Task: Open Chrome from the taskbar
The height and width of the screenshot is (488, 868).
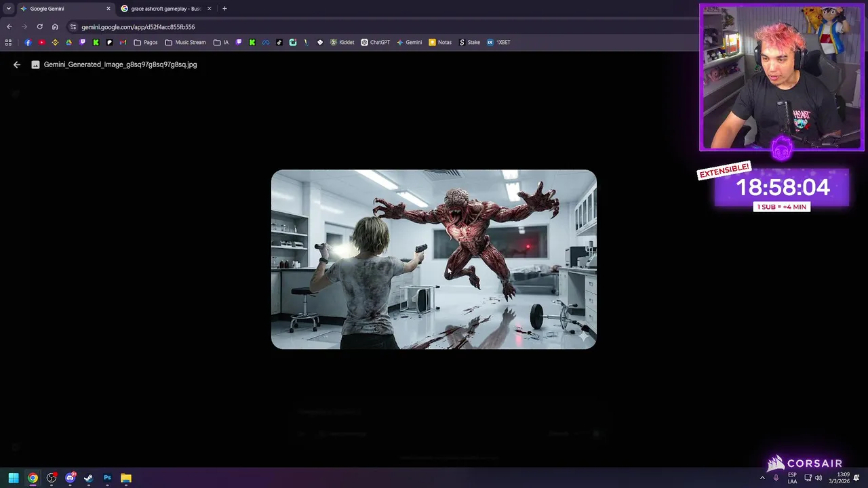Action: click(33, 478)
